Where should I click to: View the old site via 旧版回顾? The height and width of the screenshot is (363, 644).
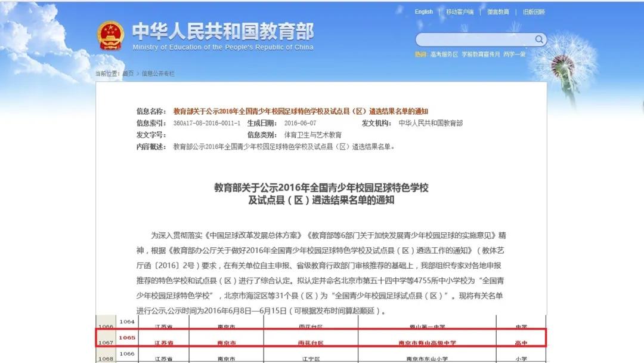point(534,11)
